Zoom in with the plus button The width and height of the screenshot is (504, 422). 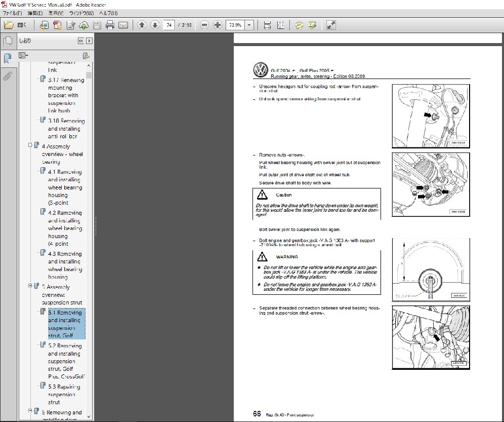[218, 25]
